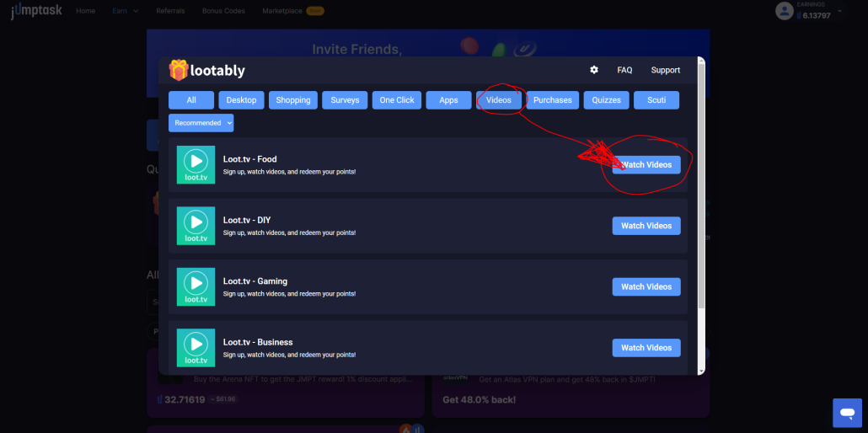This screenshot has width=868, height=433.
Task: Open the Loot.tv DIY play icon thumbnail
Action: [196, 226]
